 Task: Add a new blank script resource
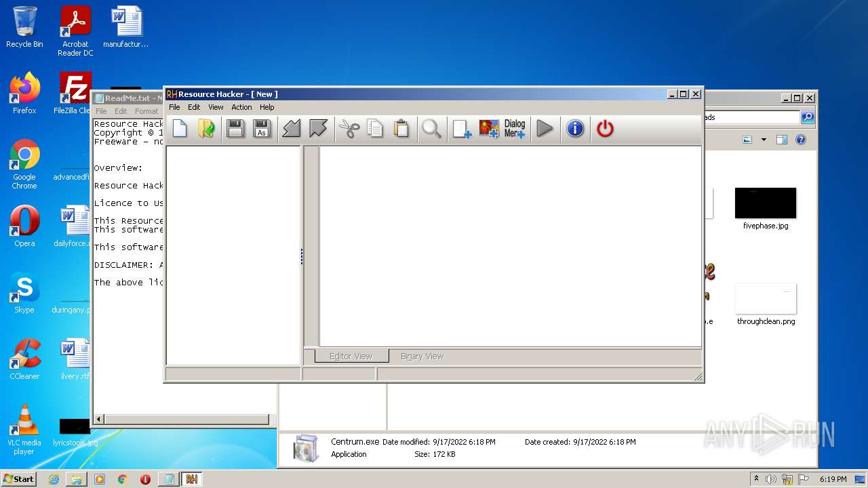[x=462, y=128]
